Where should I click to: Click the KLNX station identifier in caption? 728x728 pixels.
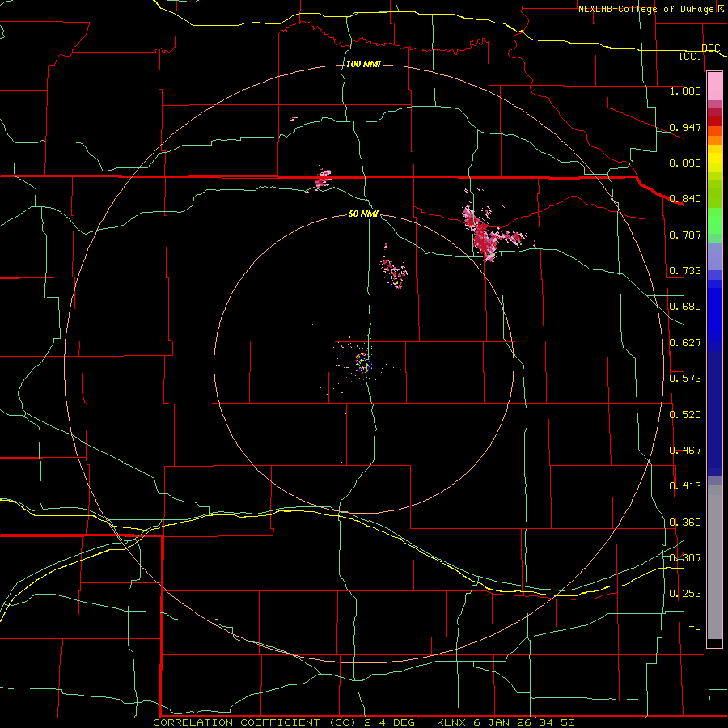pos(451,722)
